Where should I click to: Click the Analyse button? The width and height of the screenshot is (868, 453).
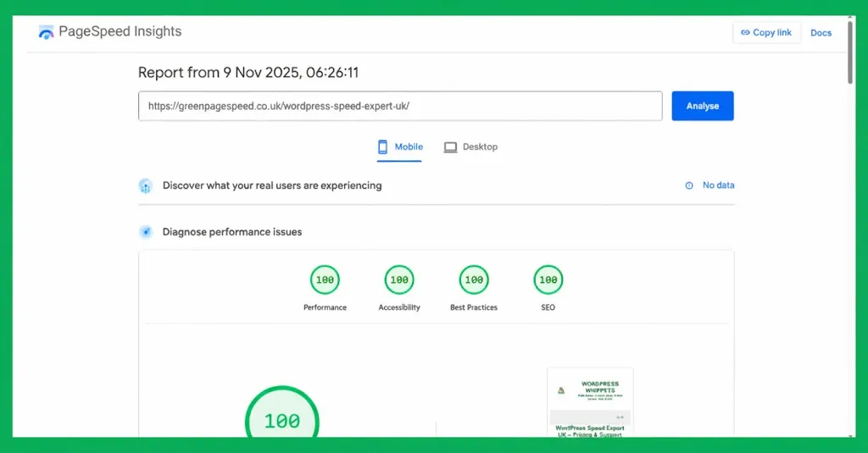tap(702, 106)
